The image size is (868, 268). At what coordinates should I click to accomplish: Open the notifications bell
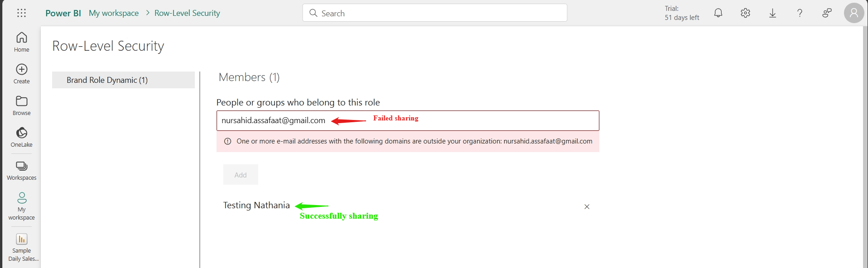tap(718, 13)
